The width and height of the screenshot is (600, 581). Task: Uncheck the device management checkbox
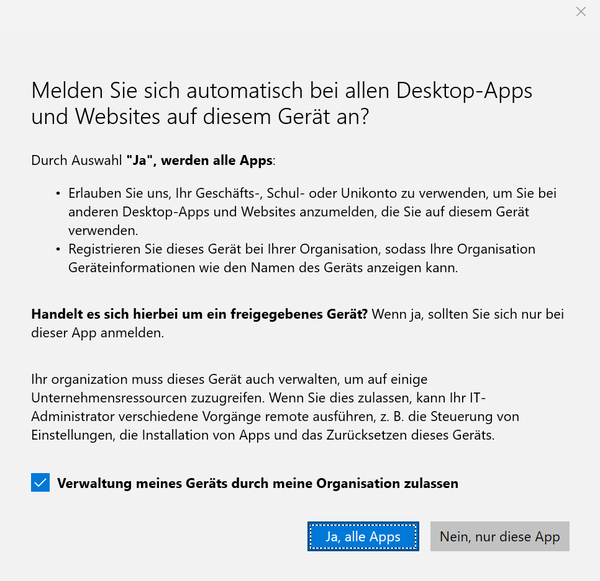(40, 483)
